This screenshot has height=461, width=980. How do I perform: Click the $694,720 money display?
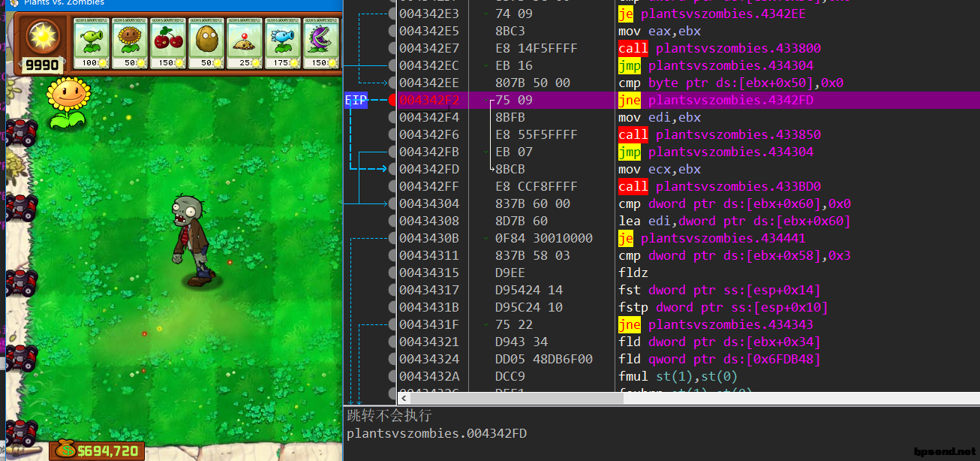coord(108,450)
